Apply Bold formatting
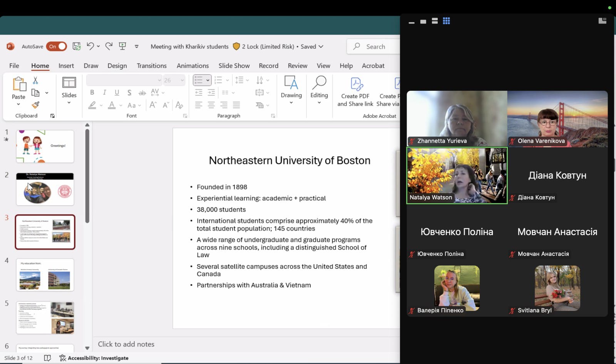This screenshot has width=616, height=364. pos(92,92)
